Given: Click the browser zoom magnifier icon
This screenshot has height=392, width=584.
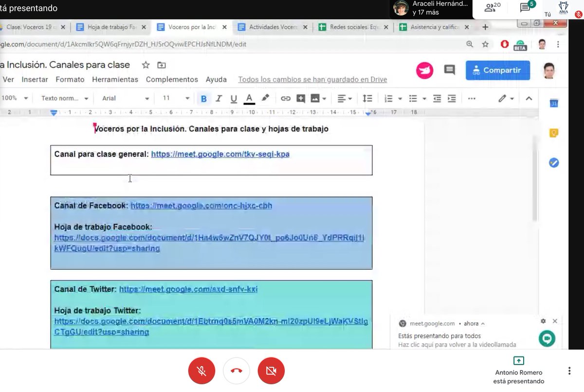Looking at the screenshot, I should pos(470,44).
